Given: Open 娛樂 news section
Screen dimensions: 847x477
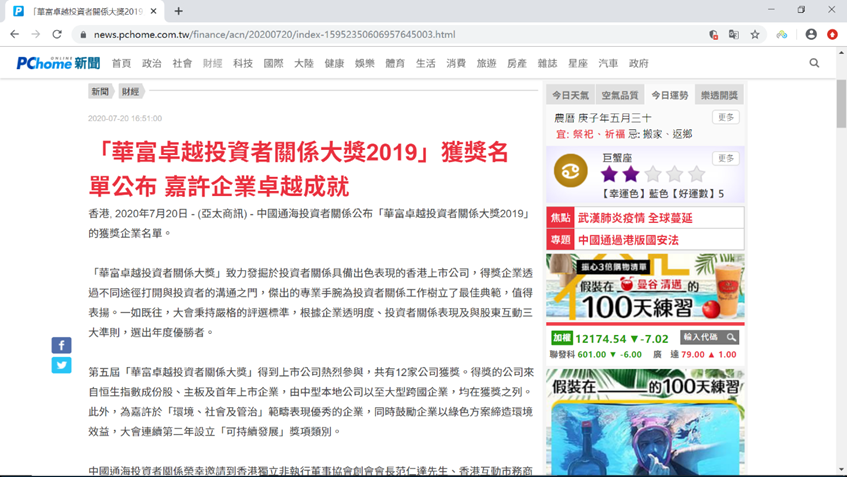Looking at the screenshot, I should tap(365, 63).
